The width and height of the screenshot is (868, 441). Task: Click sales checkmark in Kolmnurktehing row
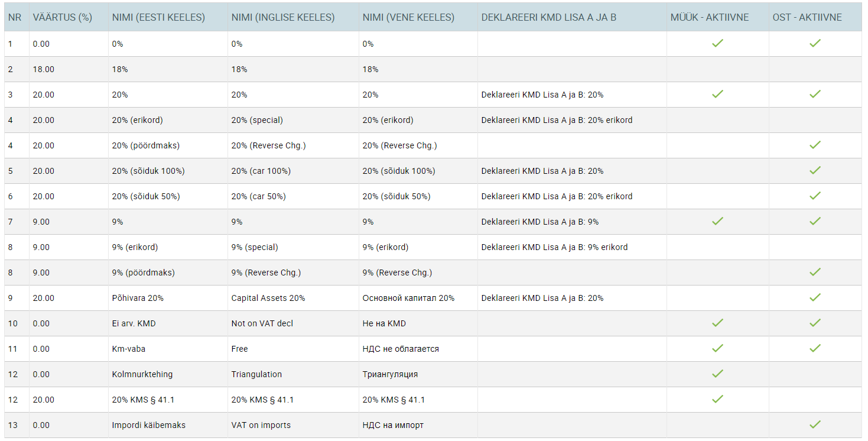tap(717, 374)
